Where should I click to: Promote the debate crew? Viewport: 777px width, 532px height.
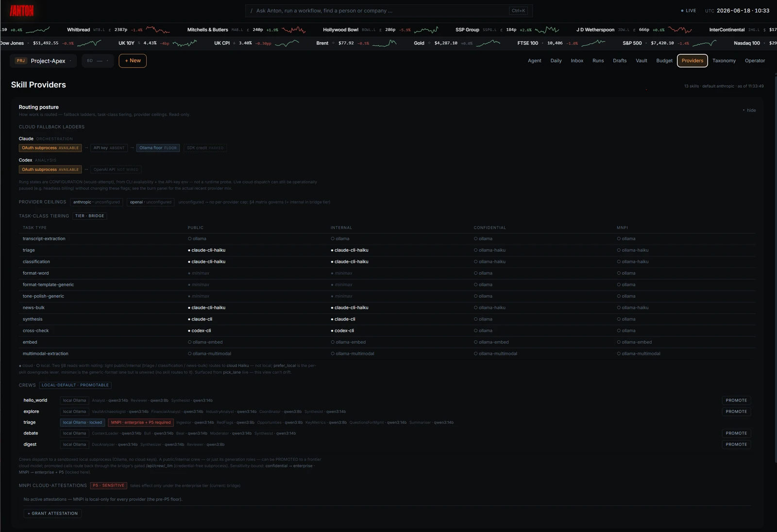pyautogui.click(x=736, y=433)
